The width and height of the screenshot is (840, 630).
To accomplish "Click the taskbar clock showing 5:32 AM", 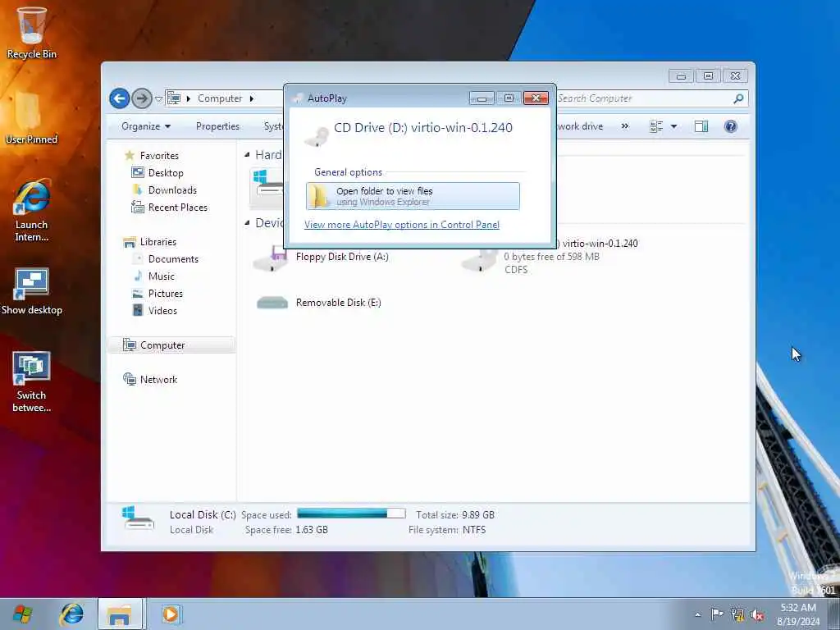I will [x=798, y=614].
